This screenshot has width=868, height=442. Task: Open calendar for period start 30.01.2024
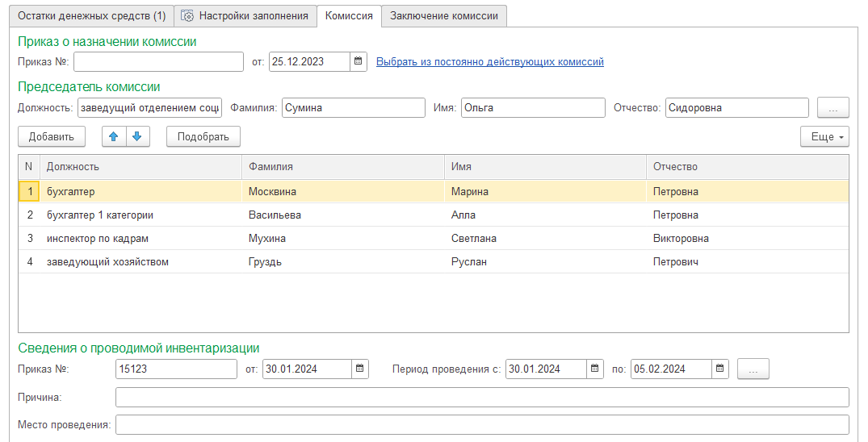click(594, 369)
